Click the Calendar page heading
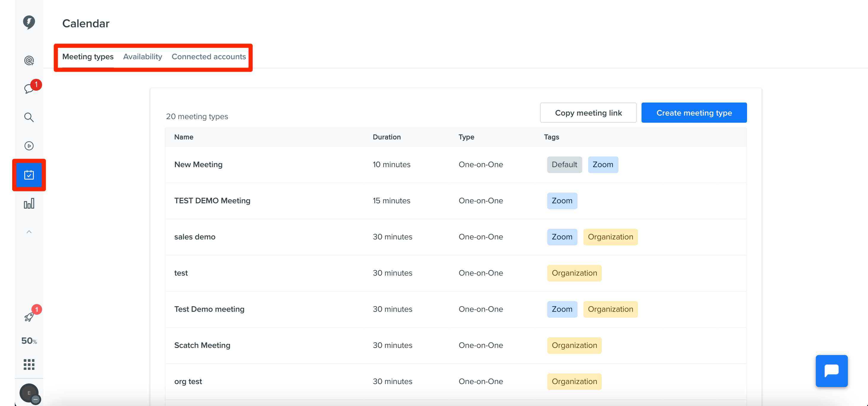The image size is (868, 406). click(x=86, y=24)
